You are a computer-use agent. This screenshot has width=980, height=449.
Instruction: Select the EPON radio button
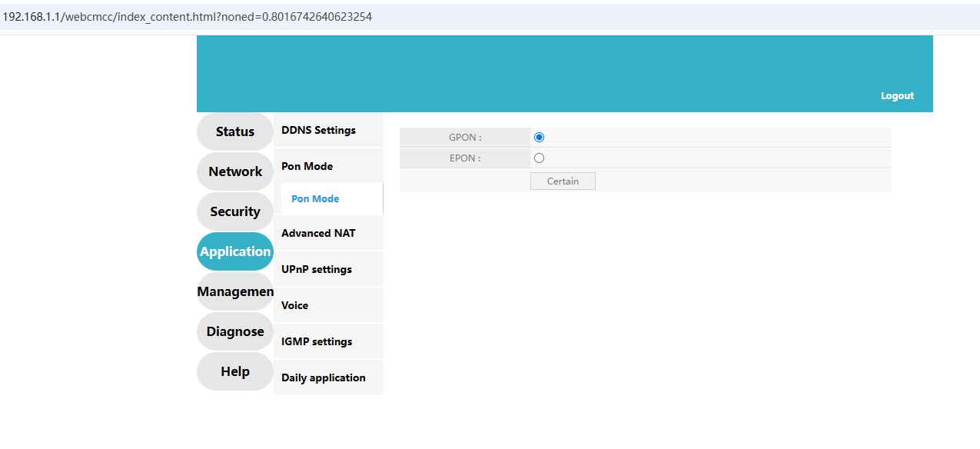tap(539, 158)
